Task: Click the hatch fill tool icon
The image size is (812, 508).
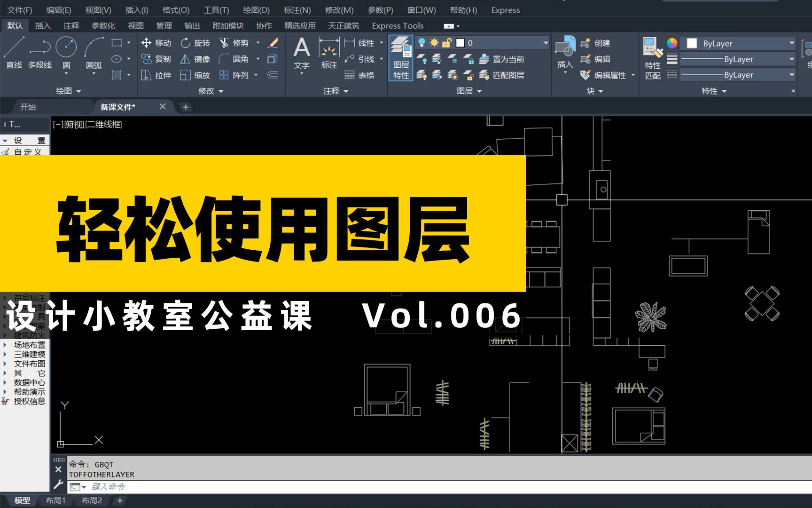Action: 117,75
